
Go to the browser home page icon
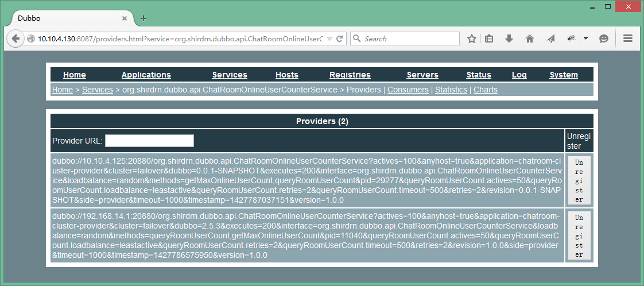[x=529, y=38]
